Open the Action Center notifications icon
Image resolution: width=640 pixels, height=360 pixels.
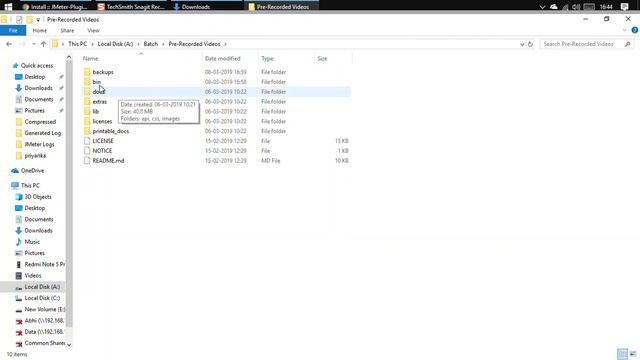624,7
